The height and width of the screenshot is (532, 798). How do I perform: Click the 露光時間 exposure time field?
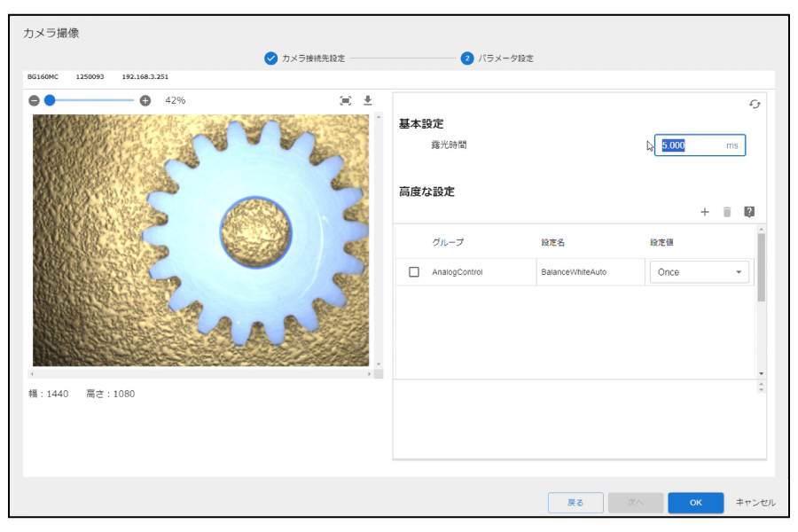point(692,145)
